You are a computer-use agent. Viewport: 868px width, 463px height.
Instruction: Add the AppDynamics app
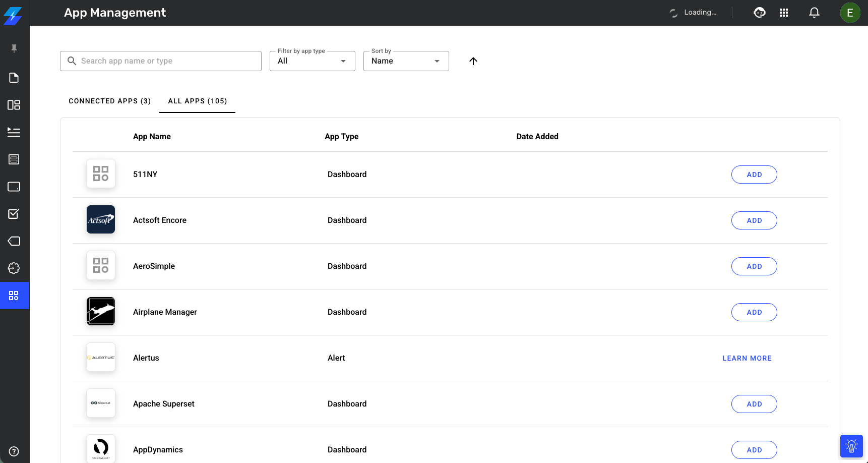click(754, 450)
